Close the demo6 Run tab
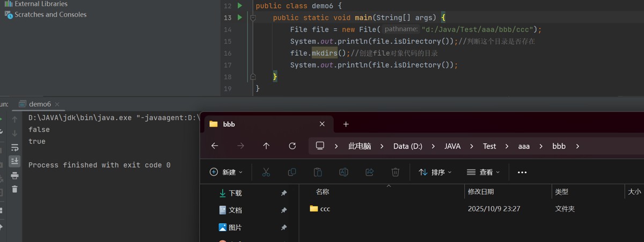 [57, 104]
